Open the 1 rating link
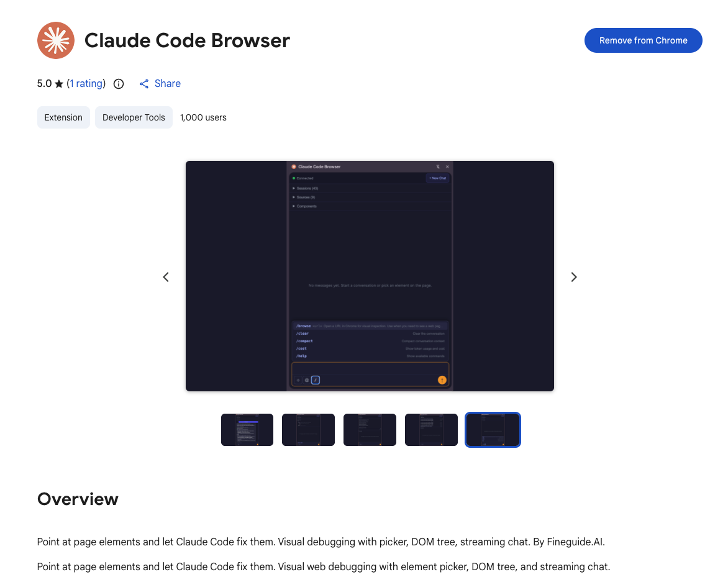 pos(86,83)
